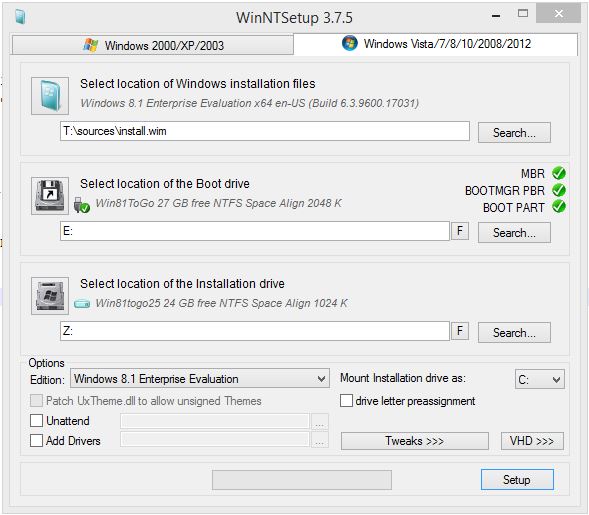
Task: Click the F format button for Boot drive
Action: pyautogui.click(x=460, y=231)
